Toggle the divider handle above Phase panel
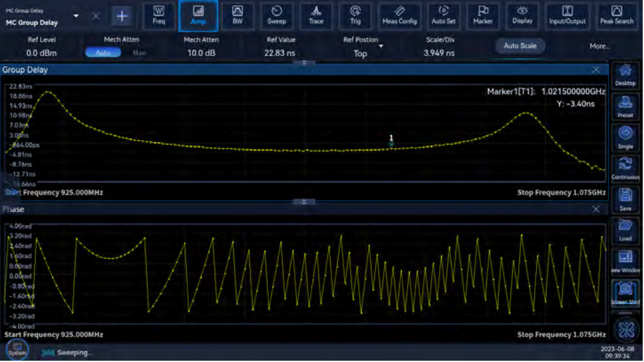 pyautogui.click(x=304, y=201)
